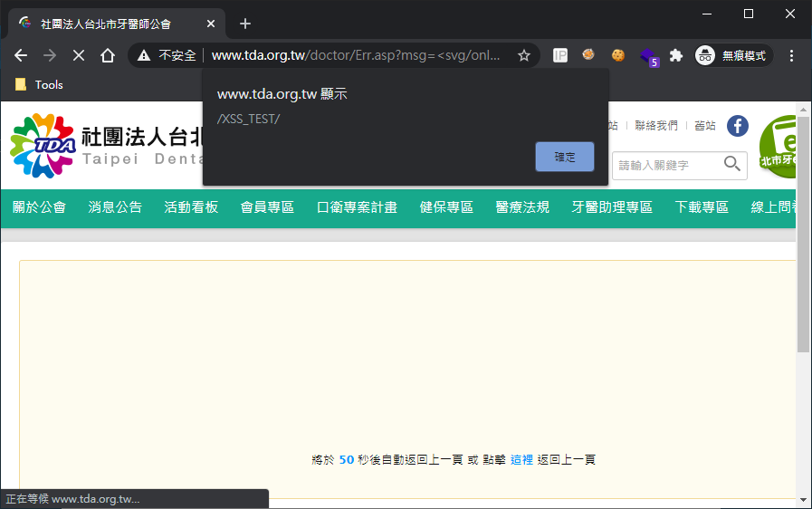Image resolution: width=812 pixels, height=509 pixels.
Task: Click the /XSS_TEST/ alert message text
Action: click(248, 120)
